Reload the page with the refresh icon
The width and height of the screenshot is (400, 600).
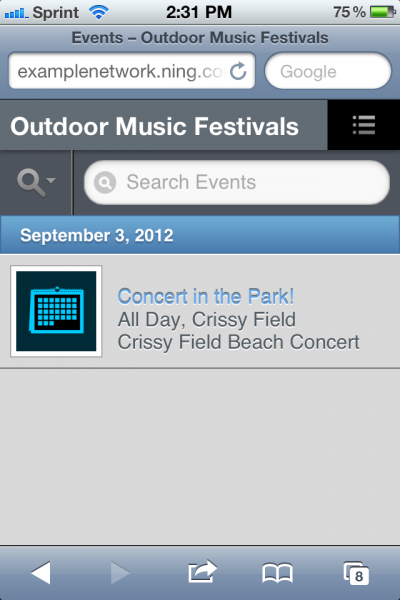point(238,71)
